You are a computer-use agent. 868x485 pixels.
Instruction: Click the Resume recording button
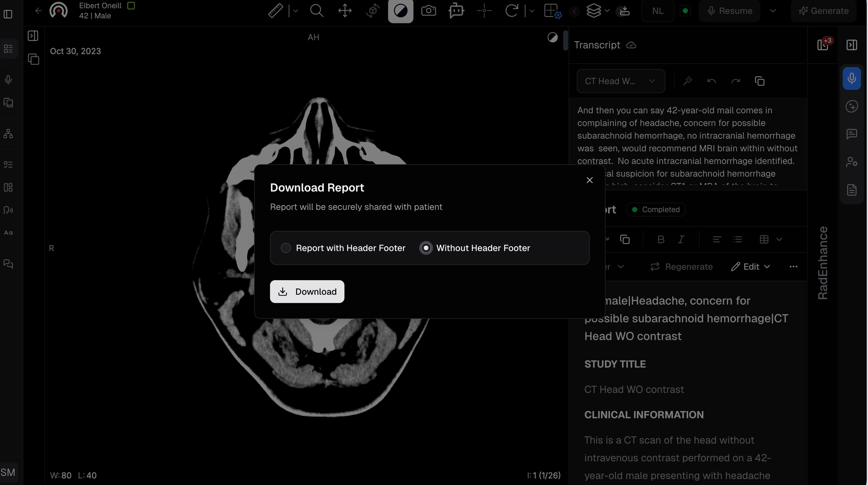tap(729, 11)
